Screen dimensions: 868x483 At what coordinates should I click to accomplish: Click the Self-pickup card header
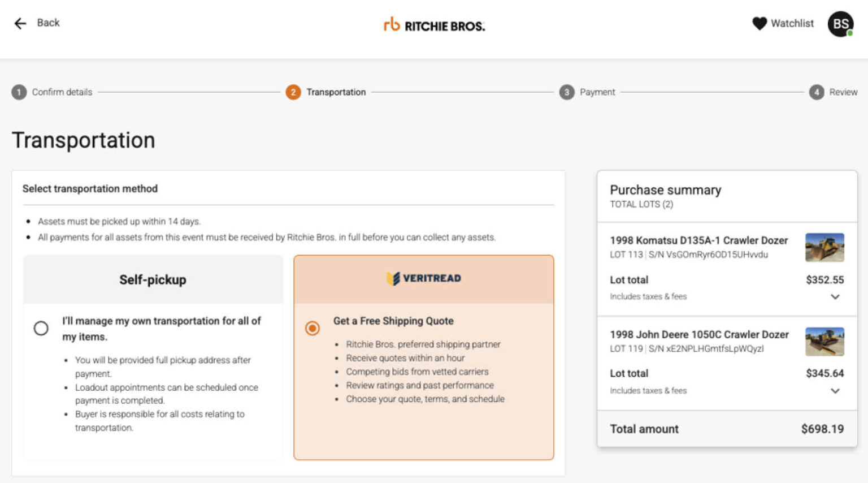[153, 279]
